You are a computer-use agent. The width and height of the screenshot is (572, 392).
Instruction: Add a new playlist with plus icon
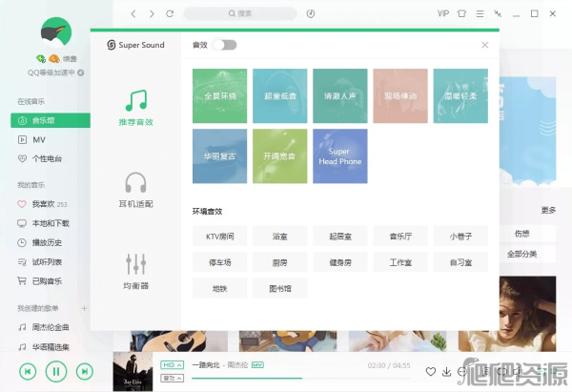pos(84,308)
